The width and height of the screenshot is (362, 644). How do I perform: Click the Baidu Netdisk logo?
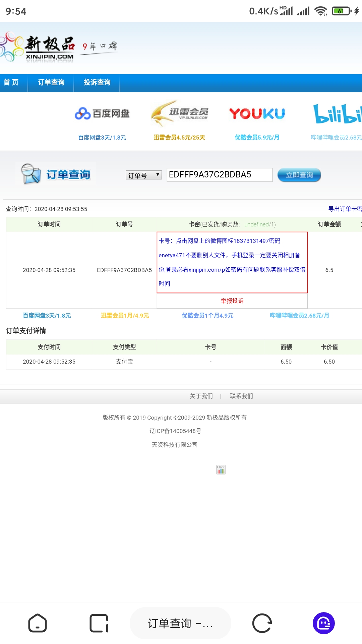click(x=102, y=114)
